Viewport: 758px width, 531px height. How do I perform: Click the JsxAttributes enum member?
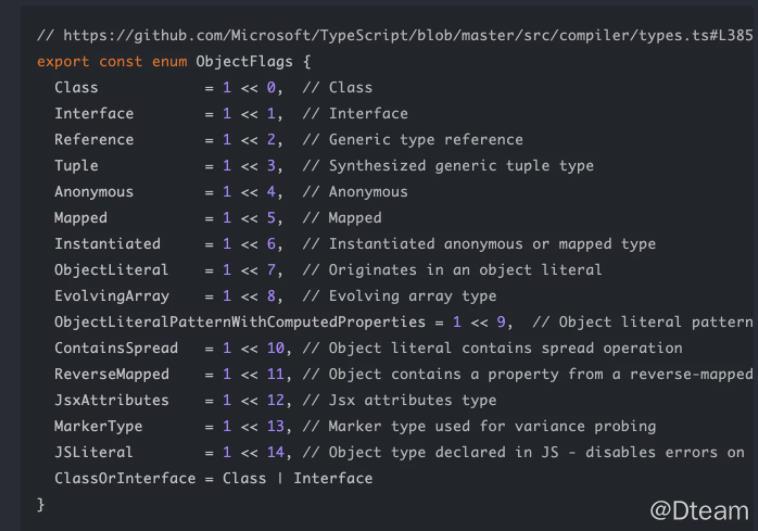pyautogui.click(x=110, y=400)
